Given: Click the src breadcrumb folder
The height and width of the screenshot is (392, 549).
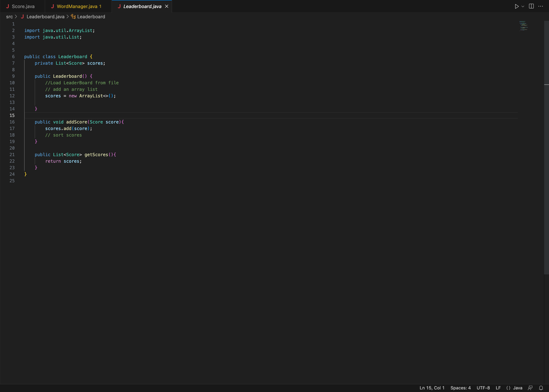Looking at the screenshot, I should coord(9,17).
